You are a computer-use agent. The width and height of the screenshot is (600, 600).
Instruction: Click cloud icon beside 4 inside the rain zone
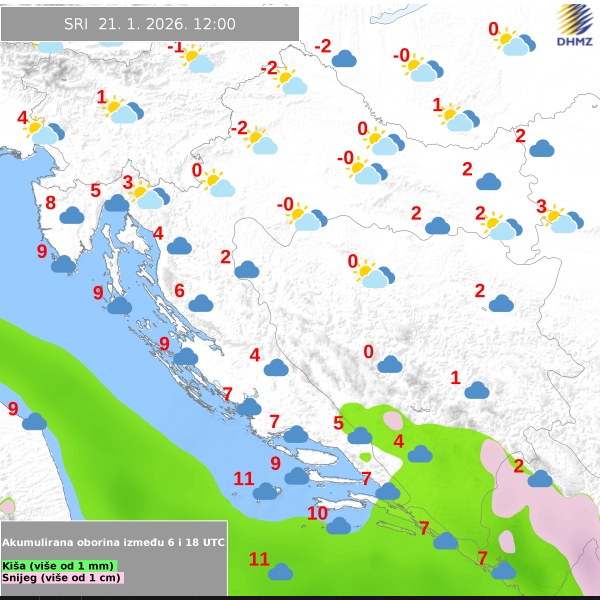pyautogui.click(x=419, y=454)
